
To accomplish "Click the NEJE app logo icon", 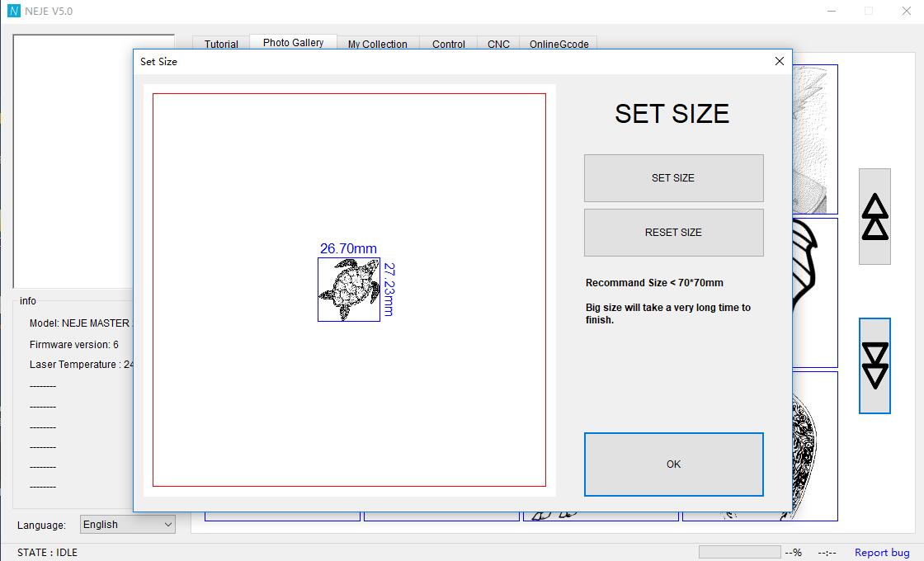I will 13,12.
